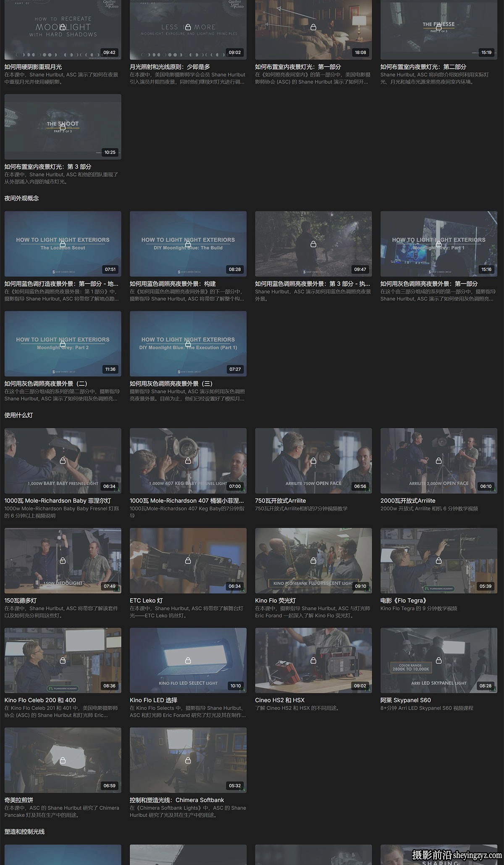Click lock icon on DIY Moonlight Blue: The Build
The width and height of the screenshot is (504, 865).
click(x=188, y=244)
